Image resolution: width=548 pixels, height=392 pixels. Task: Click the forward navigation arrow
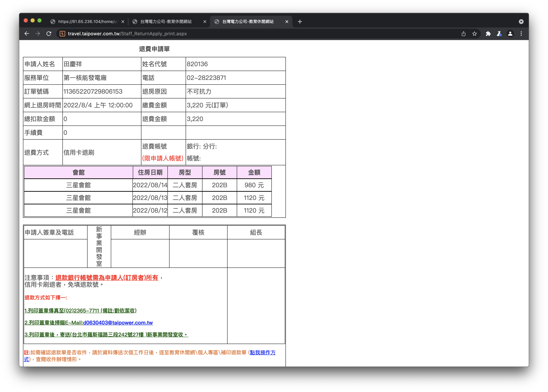[x=38, y=34]
